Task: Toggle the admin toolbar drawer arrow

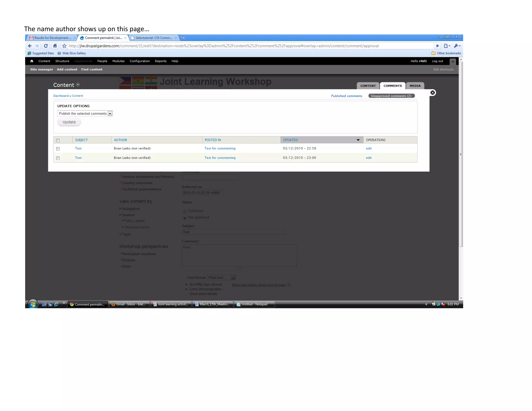Action: 453,62
